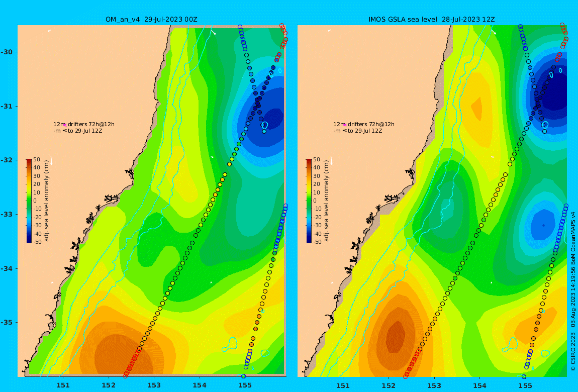Click the -34 latitude tick label
Viewport: 578px width, 392px height.
(x=7, y=268)
